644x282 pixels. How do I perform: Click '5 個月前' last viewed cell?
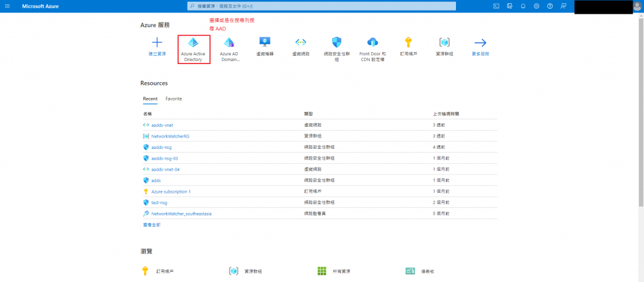pos(441,214)
